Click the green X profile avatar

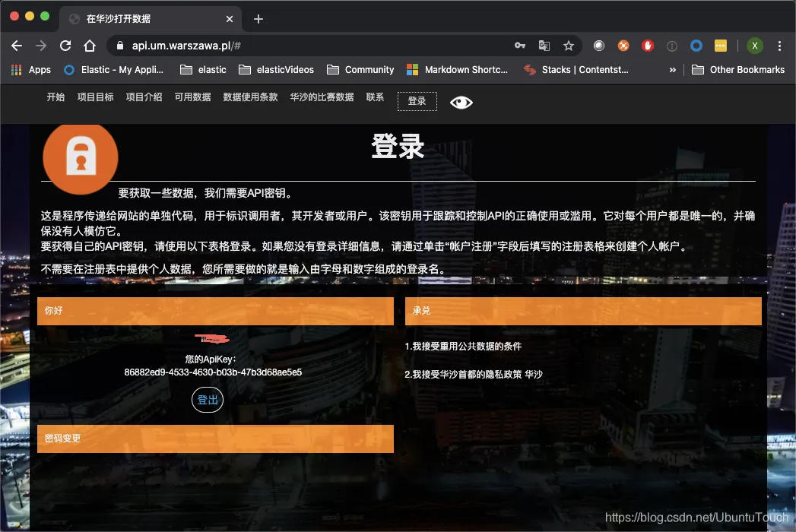[755, 46]
